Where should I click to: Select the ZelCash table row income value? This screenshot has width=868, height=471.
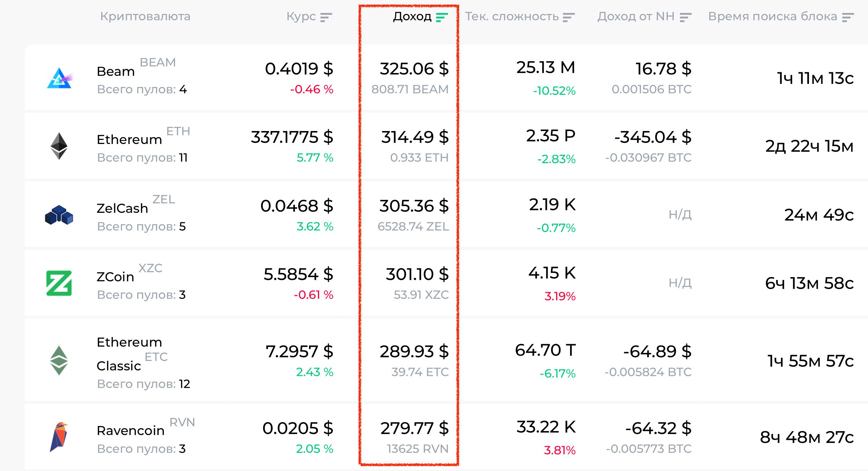click(x=414, y=206)
